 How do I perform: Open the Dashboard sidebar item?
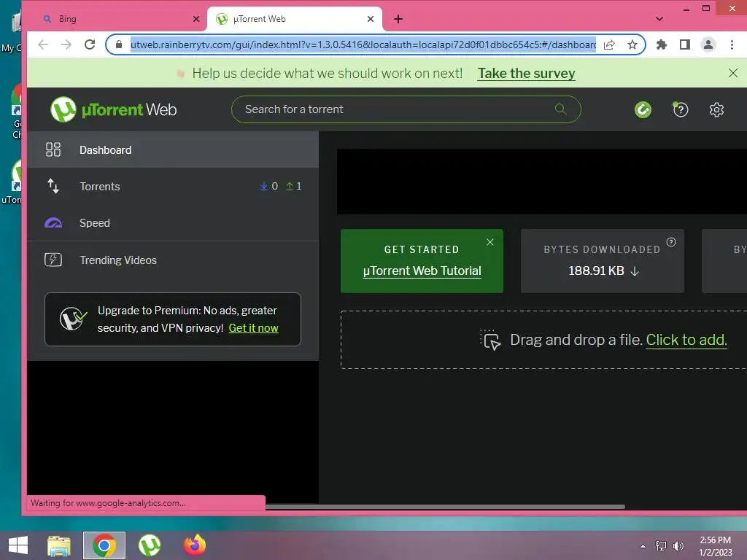coord(173,150)
